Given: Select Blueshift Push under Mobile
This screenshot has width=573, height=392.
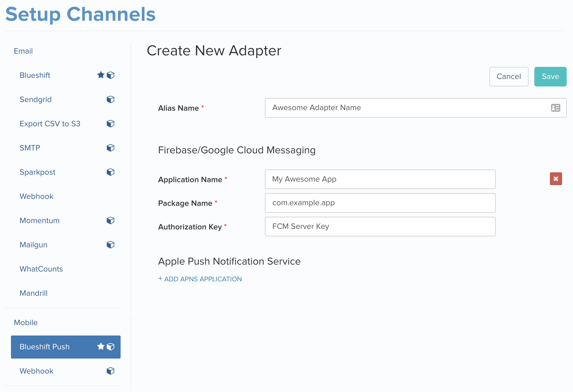Looking at the screenshot, I should 66,347.
